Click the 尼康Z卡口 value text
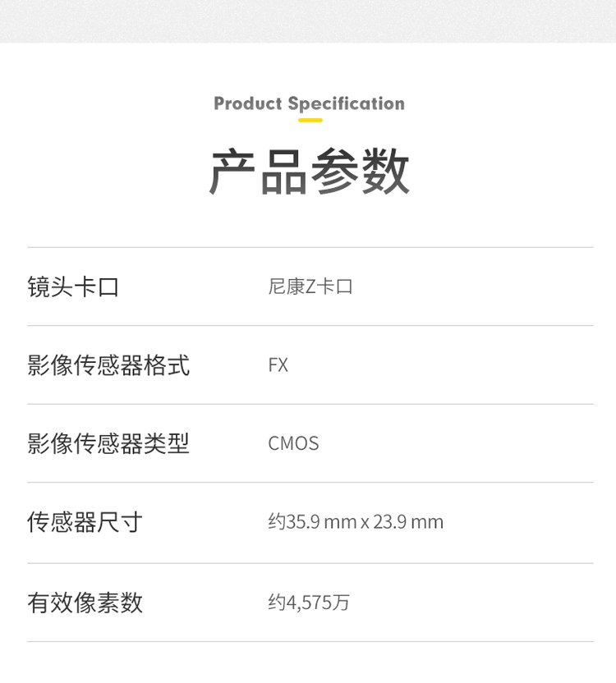The height and width of the screenshot is (683, 616). point(310,286)
